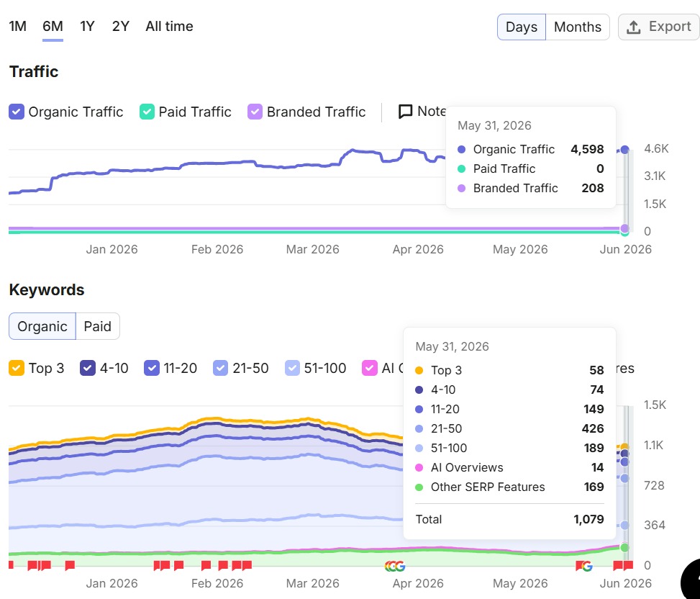Image resolution: width=700 pixels, height=599 pixels.
Task: Click the red note flag above Jan 2026 label
Action: pos(70,565)
